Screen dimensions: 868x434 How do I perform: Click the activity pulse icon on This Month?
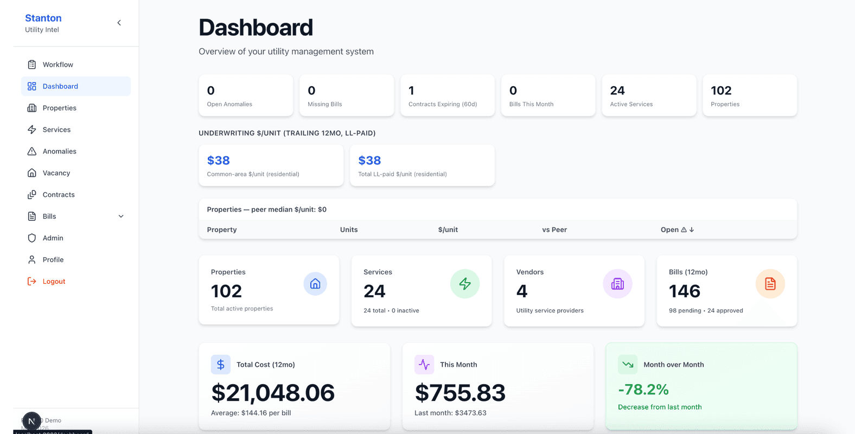tap(424, 365)
